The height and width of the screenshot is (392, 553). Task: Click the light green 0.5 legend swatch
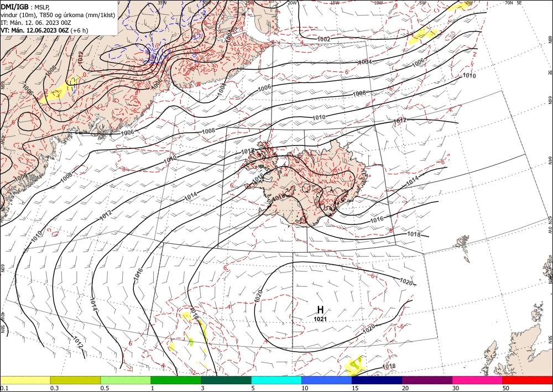click(x=126, y=380)
